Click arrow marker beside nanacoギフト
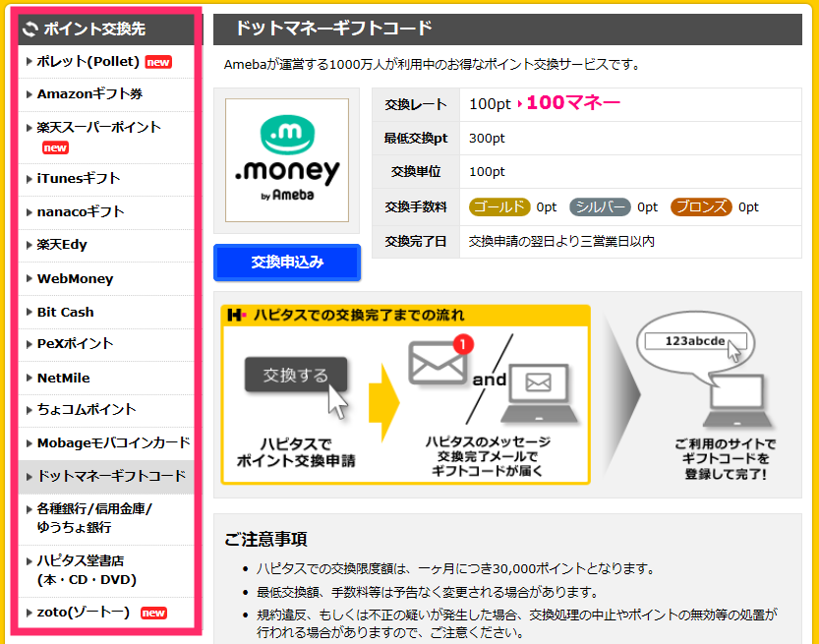Screen dimensions: 819x644 29,211
